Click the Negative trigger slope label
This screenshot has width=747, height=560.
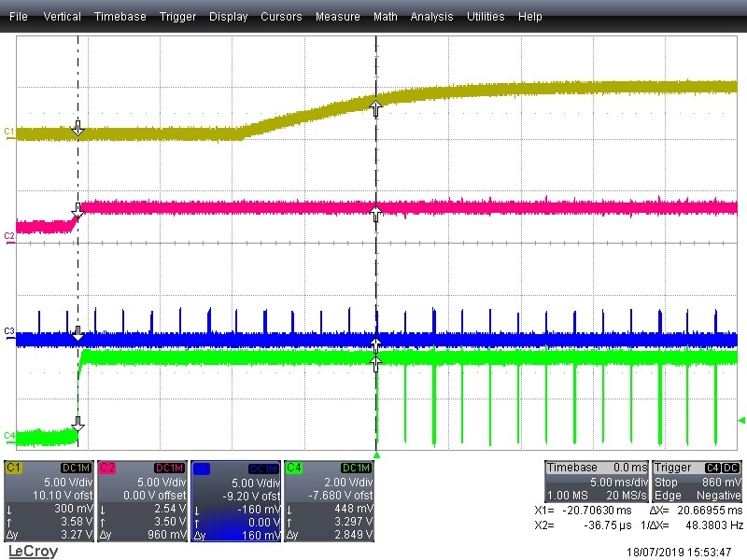click(x=718, y=496)
